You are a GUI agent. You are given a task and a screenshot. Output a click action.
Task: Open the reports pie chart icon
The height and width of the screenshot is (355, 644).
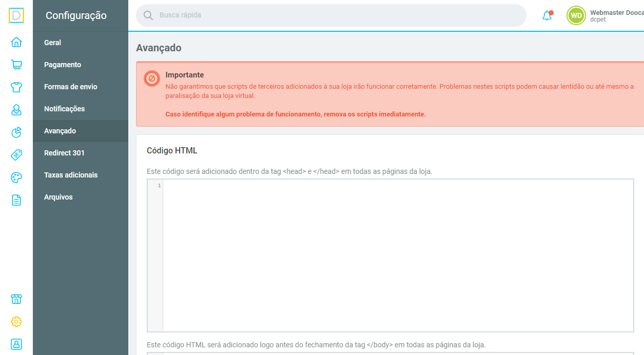click(x=16, y=132)
